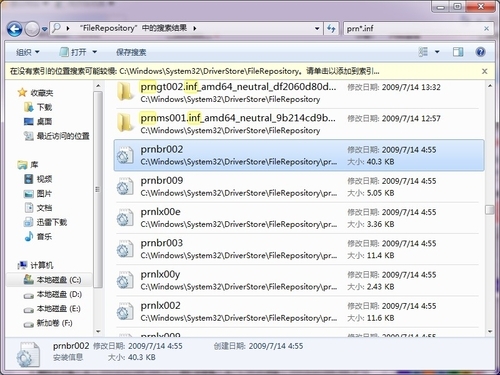The width and height of the screenshot is (500, 375).
Task: Click 保存搜索 in the toolbar
Action: pos(131,52)
